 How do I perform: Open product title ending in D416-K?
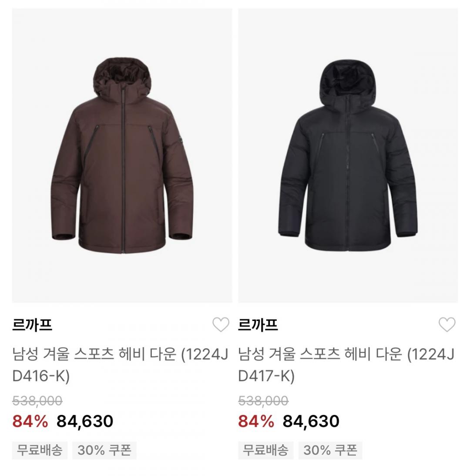coord(120,365)
